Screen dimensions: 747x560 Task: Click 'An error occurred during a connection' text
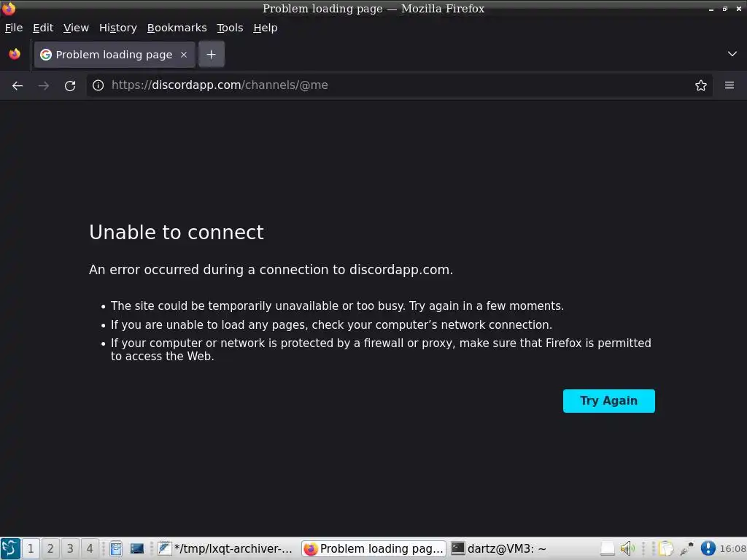point(271,270)
